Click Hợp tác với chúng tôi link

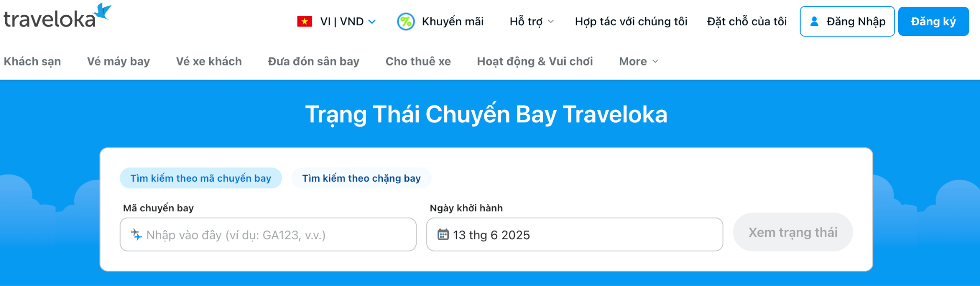[631, 22]
